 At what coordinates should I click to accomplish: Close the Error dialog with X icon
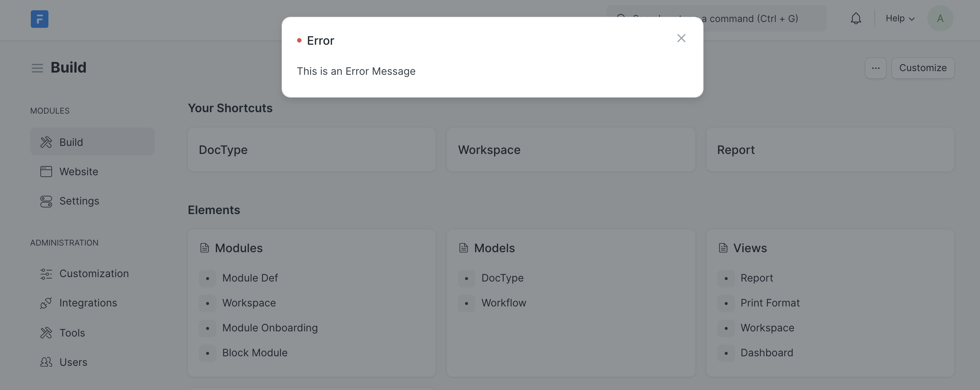(681, 38)
